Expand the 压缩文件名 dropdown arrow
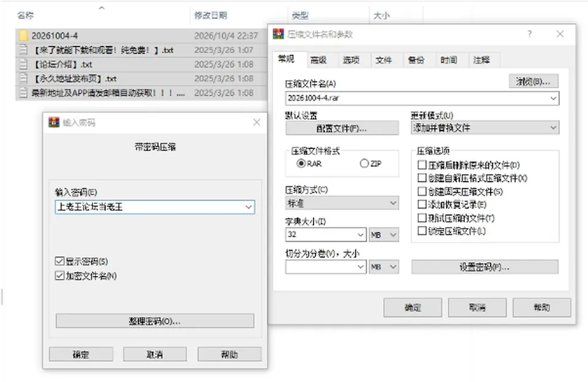 [553, 98]
